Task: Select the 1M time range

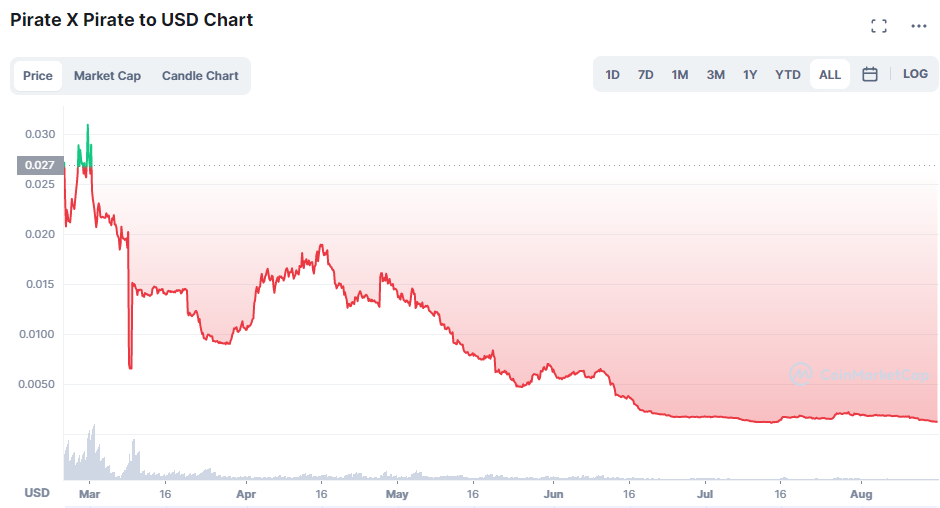Action: click(x=680, y=74)
